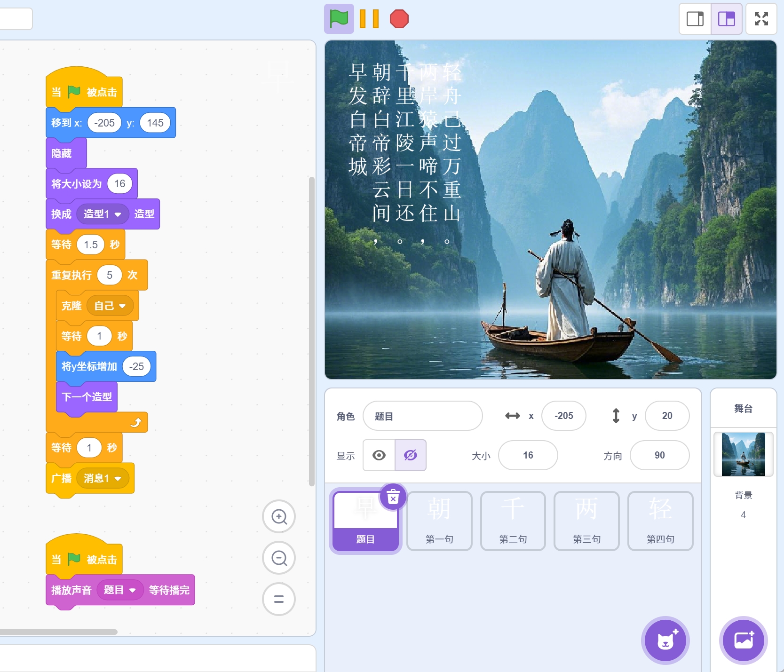Switch to small stage layout

[695, 19]
